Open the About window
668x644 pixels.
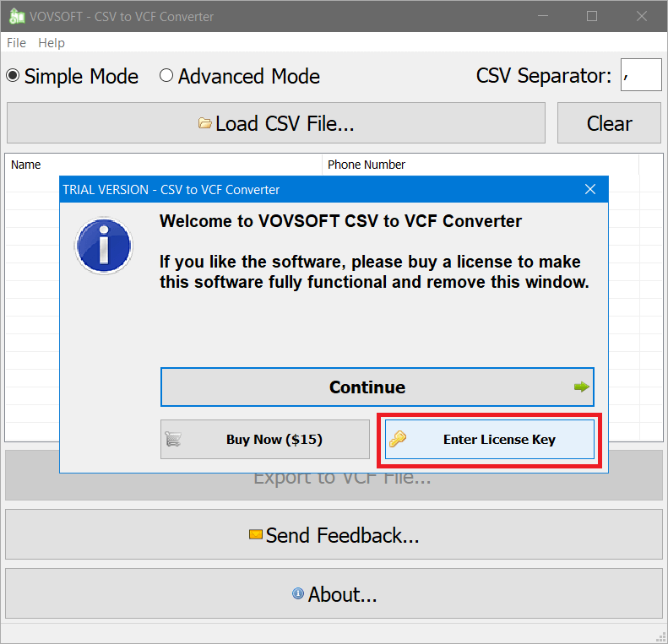pyautogui.click(x=334, y=593)
